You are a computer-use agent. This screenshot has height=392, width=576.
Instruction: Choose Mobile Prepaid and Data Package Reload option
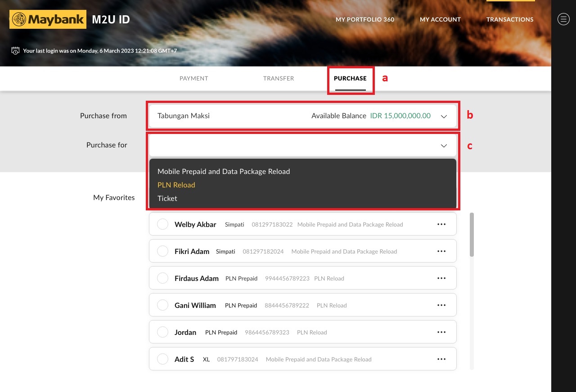pyautogui.click(x=224, y=171)
